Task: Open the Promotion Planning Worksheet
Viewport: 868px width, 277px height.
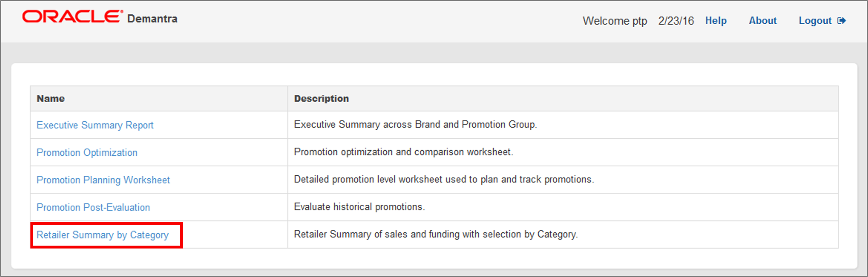Action: (103, 180)
